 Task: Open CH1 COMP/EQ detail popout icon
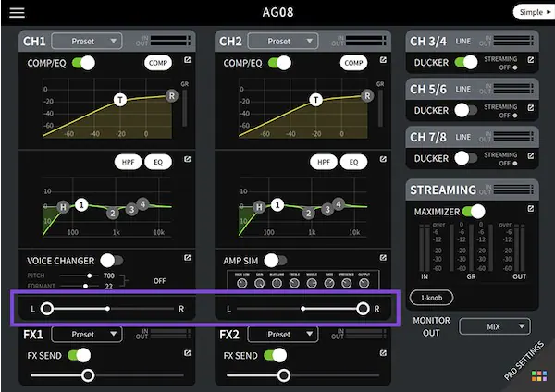click(187, 62)
